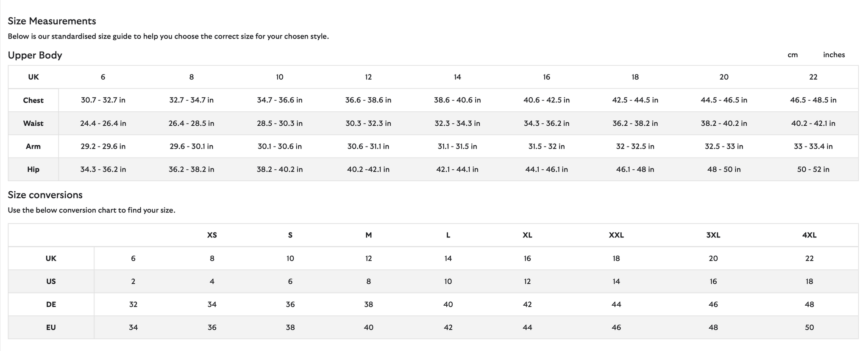Select UK size 22 column header

pyautogui.click(x=813, y=77)
